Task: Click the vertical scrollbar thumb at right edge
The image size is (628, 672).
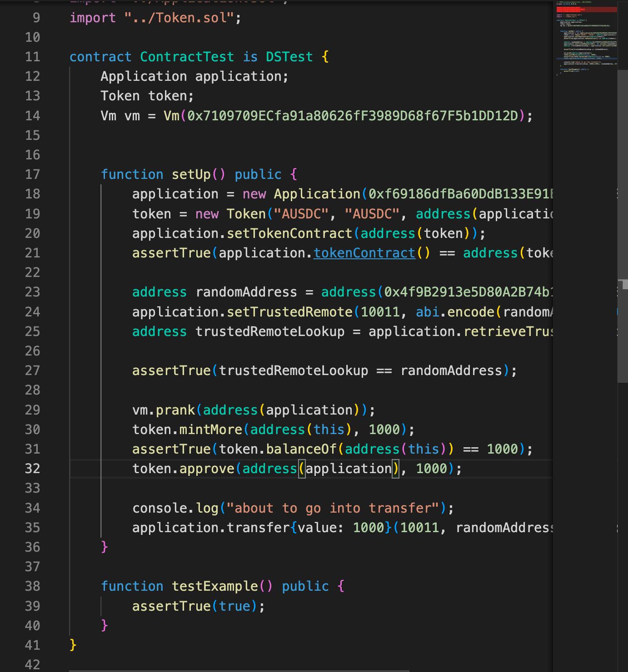Action: pos(623,227)
